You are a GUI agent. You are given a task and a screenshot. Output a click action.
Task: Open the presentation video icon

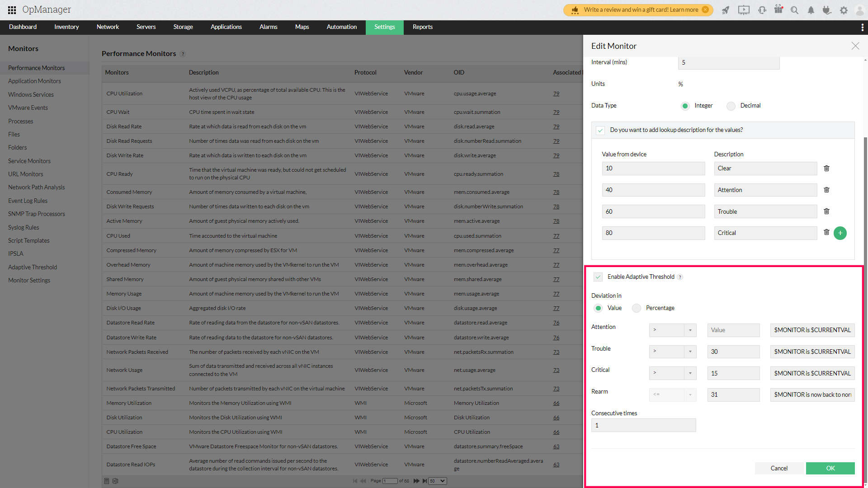tap(744, 10)
